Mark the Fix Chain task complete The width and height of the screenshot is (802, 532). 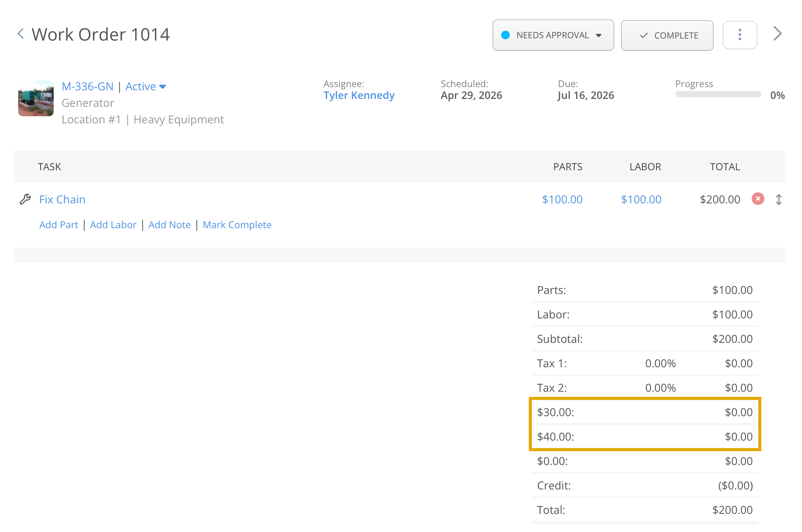tap(237, 225)
